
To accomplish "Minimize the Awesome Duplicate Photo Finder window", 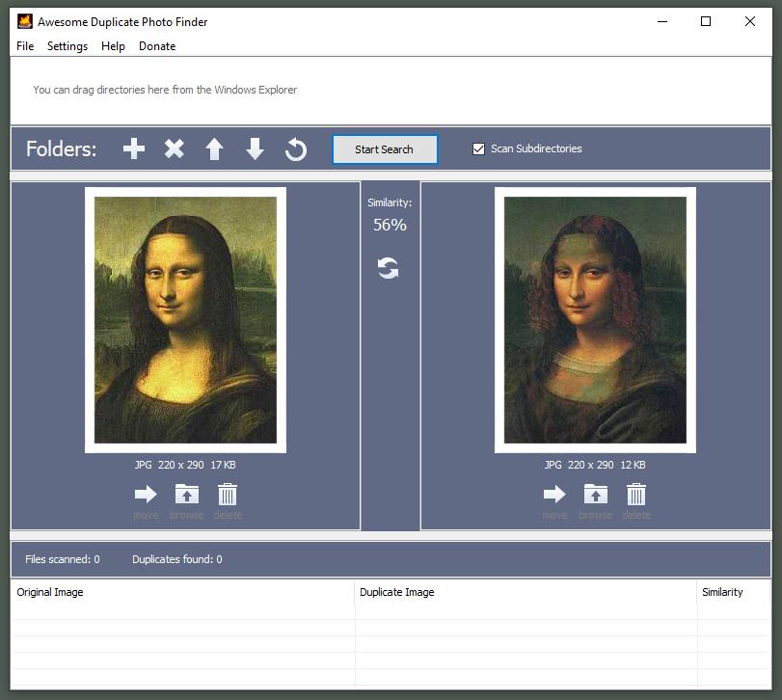I will tap(662, 21).
